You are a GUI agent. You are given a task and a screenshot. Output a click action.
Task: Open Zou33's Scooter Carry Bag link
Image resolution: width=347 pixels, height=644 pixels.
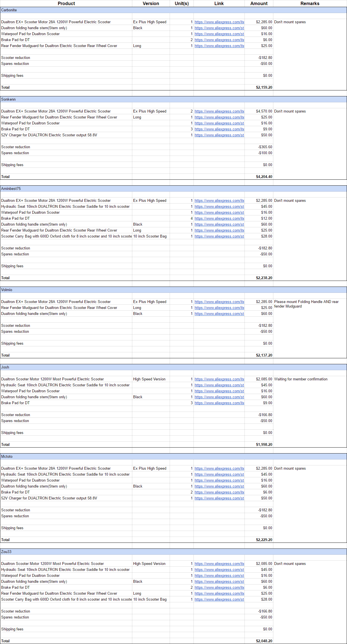tap(219, 599)
